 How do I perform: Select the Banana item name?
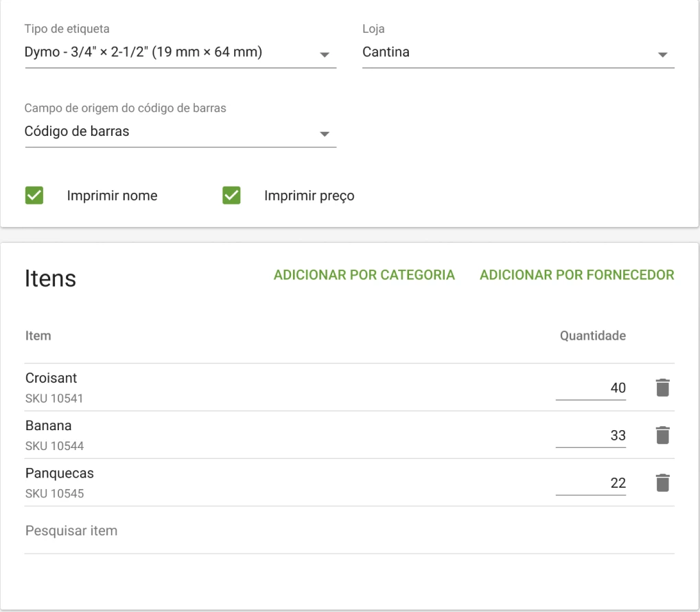click(49, 425)
